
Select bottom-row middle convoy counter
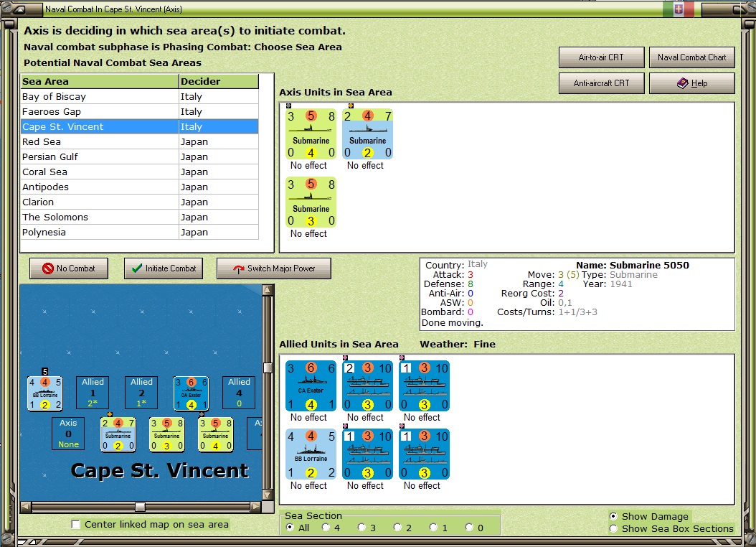(x=367, y=454)
